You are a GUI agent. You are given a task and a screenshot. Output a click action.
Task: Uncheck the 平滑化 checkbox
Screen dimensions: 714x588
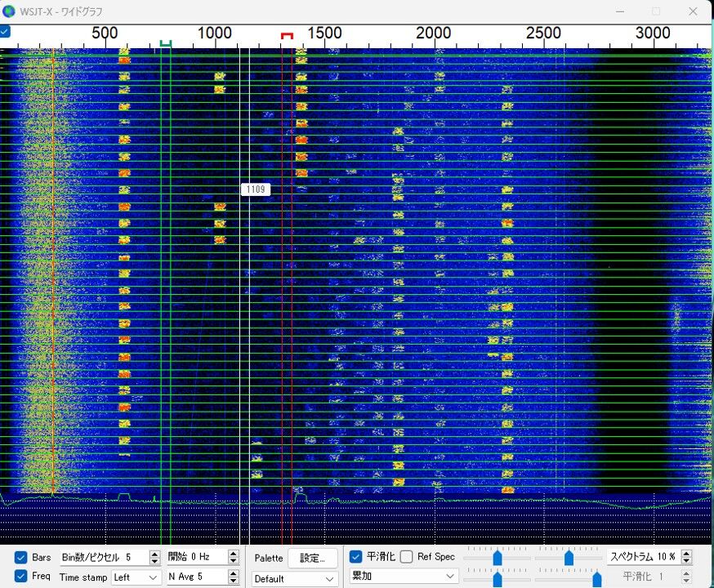click(x=355, y=556)
